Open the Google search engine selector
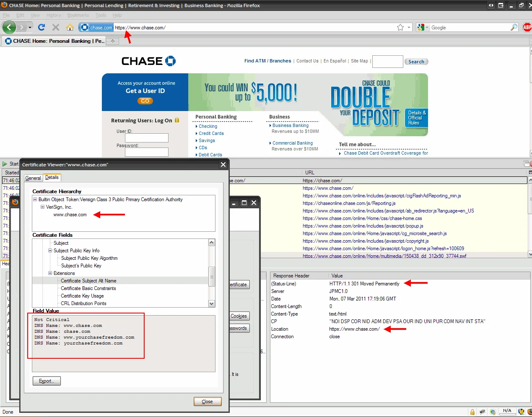 423,27
